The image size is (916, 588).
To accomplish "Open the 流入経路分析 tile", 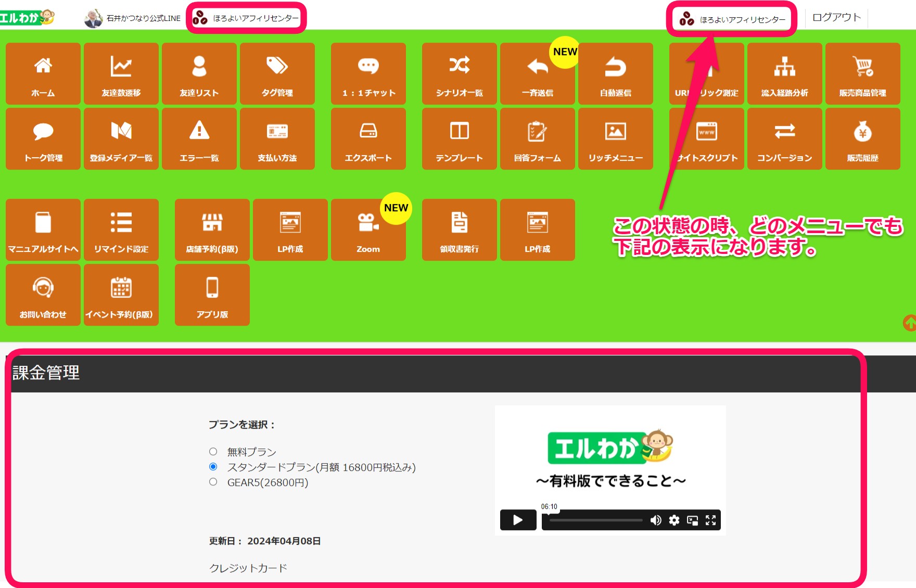I will click(785, 74).
